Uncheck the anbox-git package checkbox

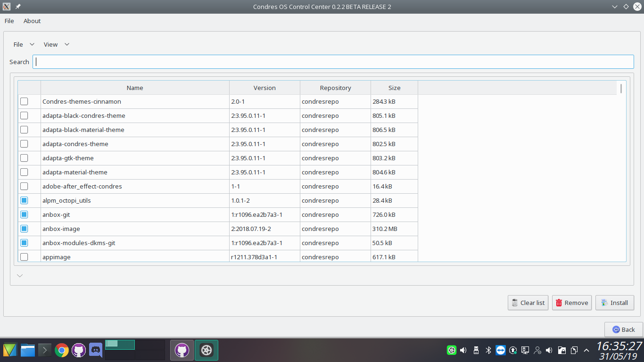pos(24,214)
